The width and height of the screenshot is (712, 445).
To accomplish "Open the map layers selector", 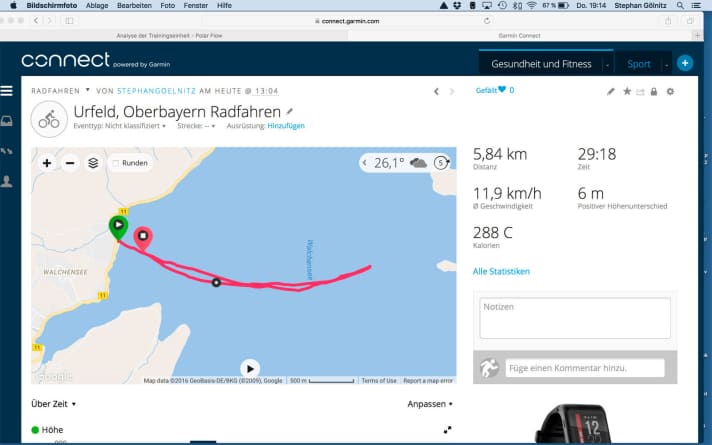I will pyautogui.click(x=93, y=163).
